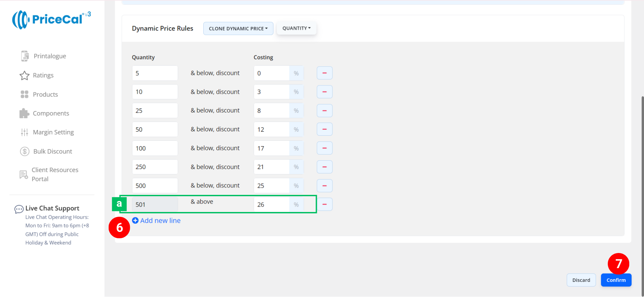Open Margin Setting menu item
Viewport: 644px width, 297px height.
(53, 132)
